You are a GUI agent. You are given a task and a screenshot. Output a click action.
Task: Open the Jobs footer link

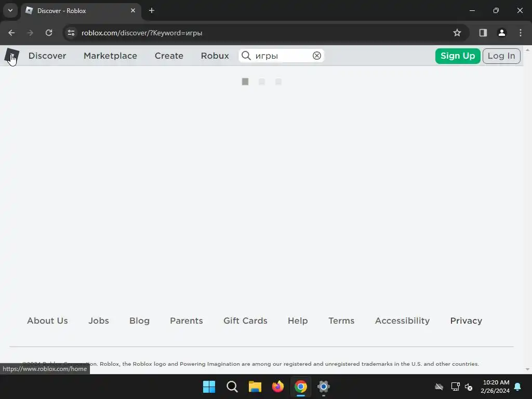99,321
